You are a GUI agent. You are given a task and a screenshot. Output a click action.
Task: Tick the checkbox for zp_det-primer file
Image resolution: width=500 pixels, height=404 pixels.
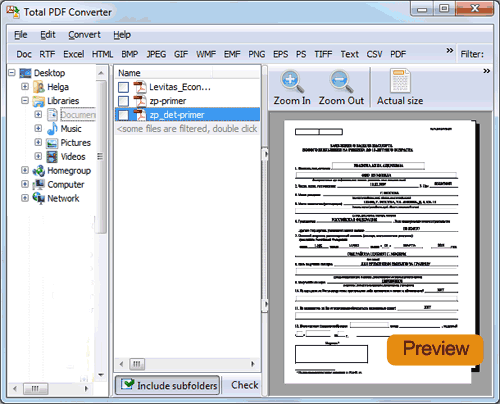click(x=123, y=115)
